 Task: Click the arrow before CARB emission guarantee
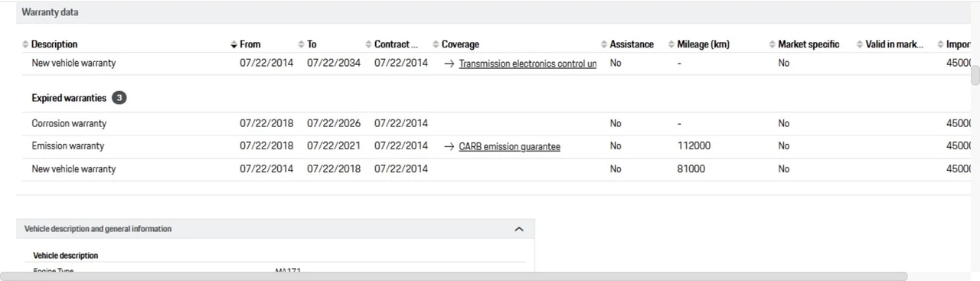click(449, 146)
